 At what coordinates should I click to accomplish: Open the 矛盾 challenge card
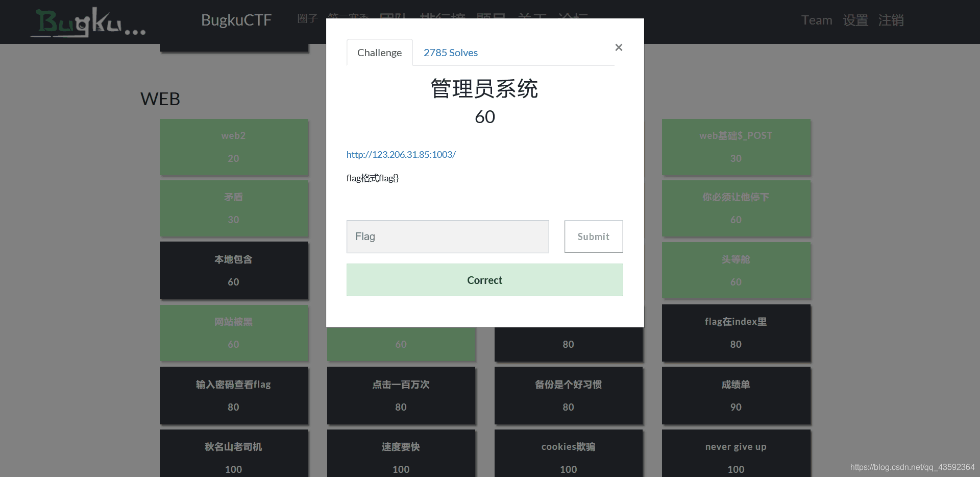tap(234, 208)
